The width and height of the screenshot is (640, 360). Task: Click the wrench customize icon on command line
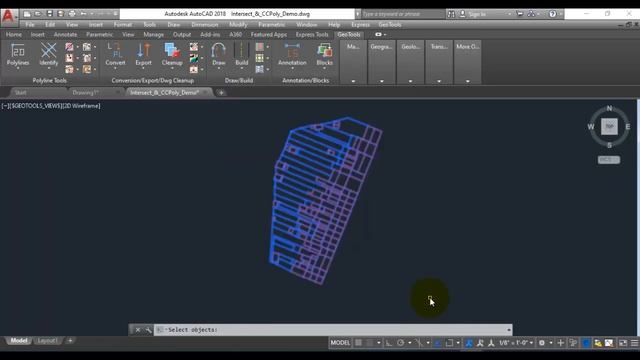click(148, 330)
